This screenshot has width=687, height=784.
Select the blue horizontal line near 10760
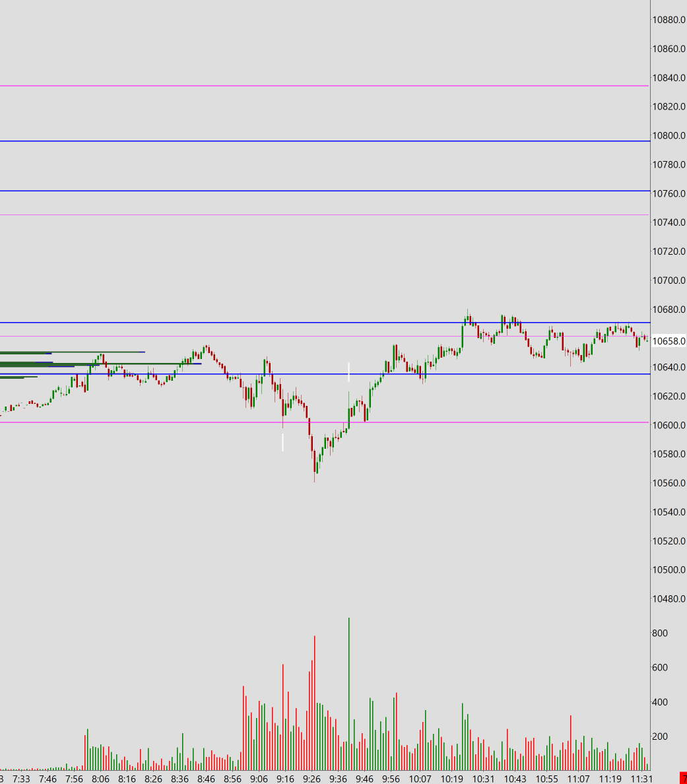click(x=325, y=191)
